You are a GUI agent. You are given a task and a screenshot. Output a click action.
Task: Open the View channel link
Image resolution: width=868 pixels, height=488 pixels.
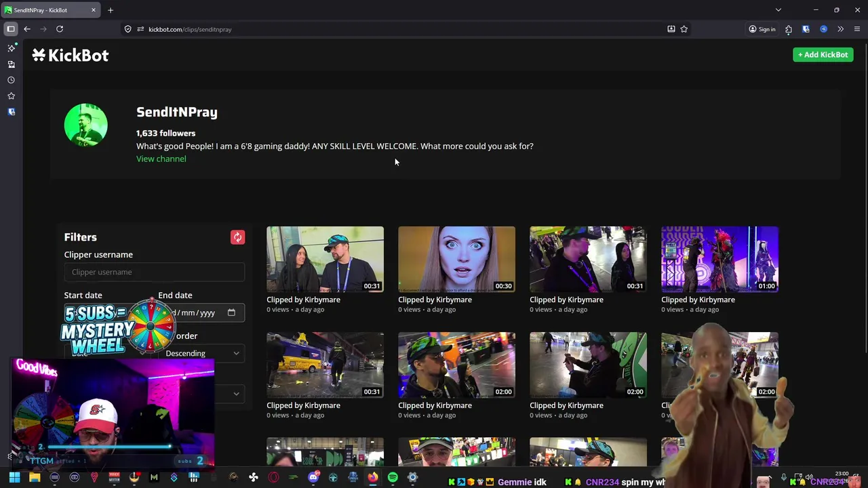click(x=161, y=159)
